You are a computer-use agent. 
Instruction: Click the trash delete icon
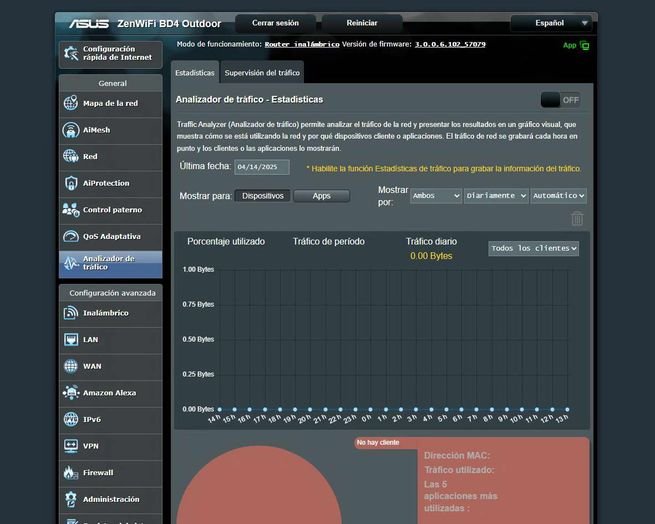[x=576, y=218]
